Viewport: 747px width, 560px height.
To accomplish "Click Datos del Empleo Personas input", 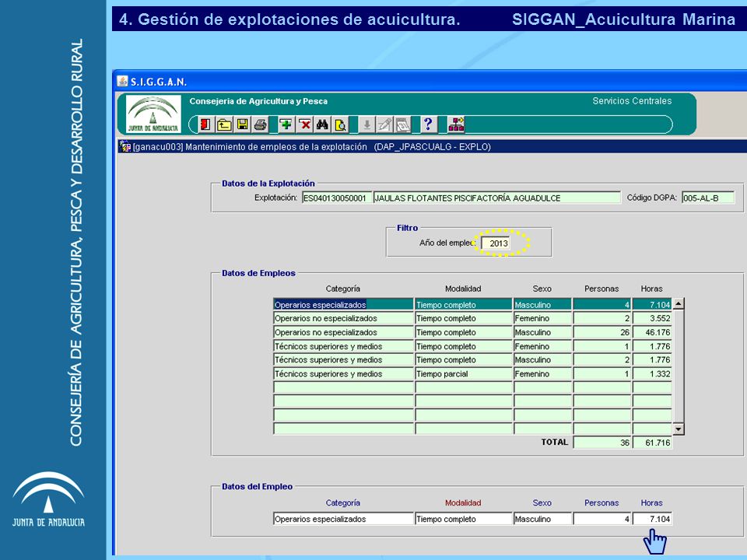I will point(602,519).
